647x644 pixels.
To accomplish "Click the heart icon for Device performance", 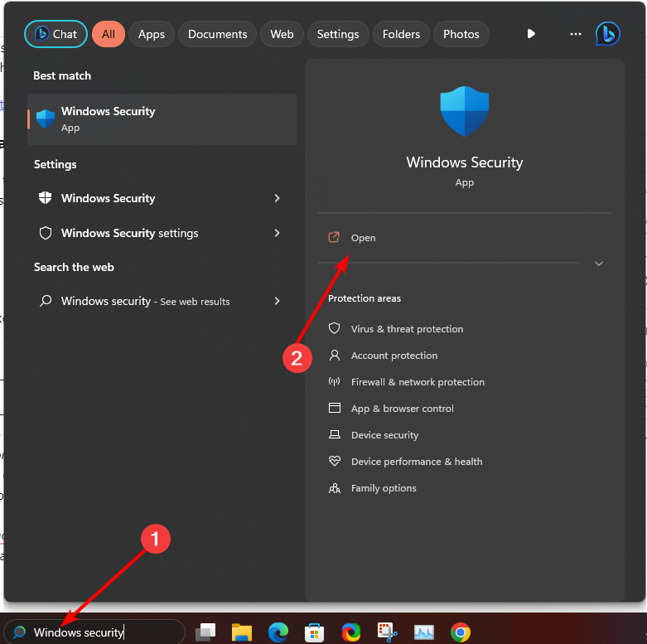I will [334, 461].
